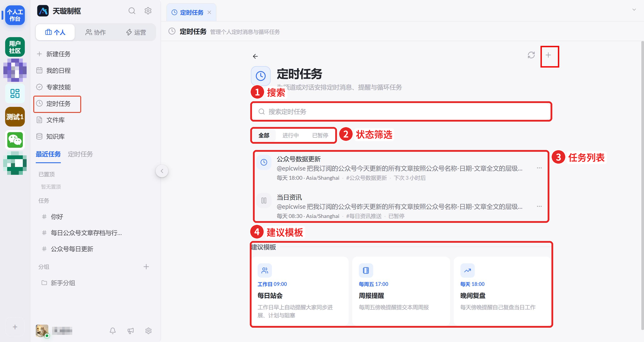This screenshot has width=644, height=342.
Task: Open announcements megaphone icon
Action: pyautogui.click(x=131, y=331)
